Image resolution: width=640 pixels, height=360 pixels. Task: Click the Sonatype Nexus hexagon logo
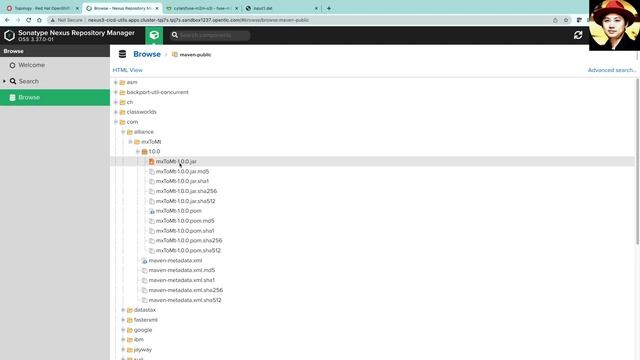point(9,36)
